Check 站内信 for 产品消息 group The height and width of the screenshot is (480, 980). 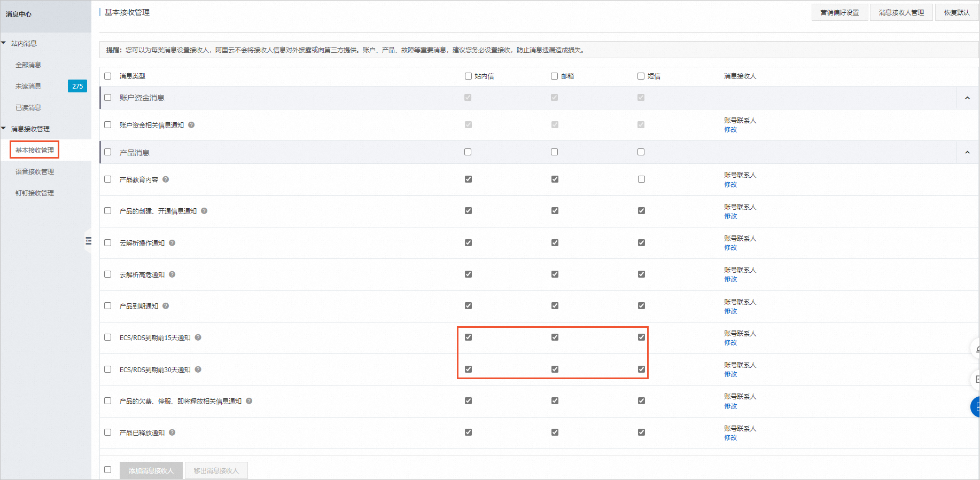[x=468, y=152]
